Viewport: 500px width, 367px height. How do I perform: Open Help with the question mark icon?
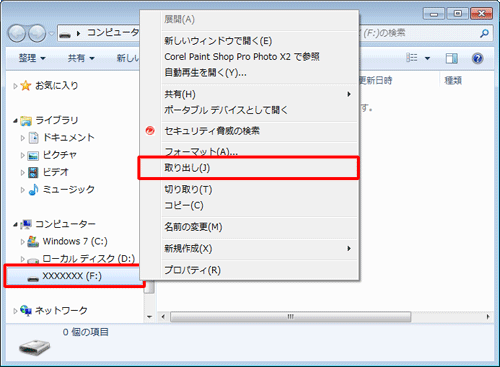click(x=478, y=58)
